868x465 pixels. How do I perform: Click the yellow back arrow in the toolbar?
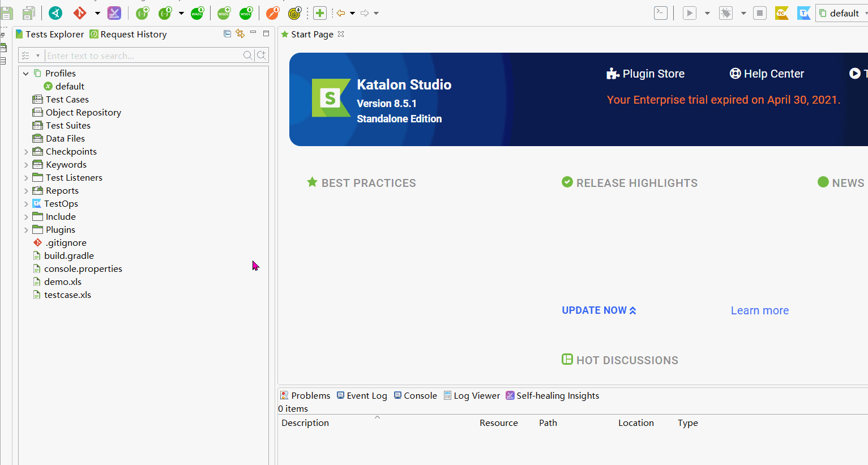click(x=341, y=13)
